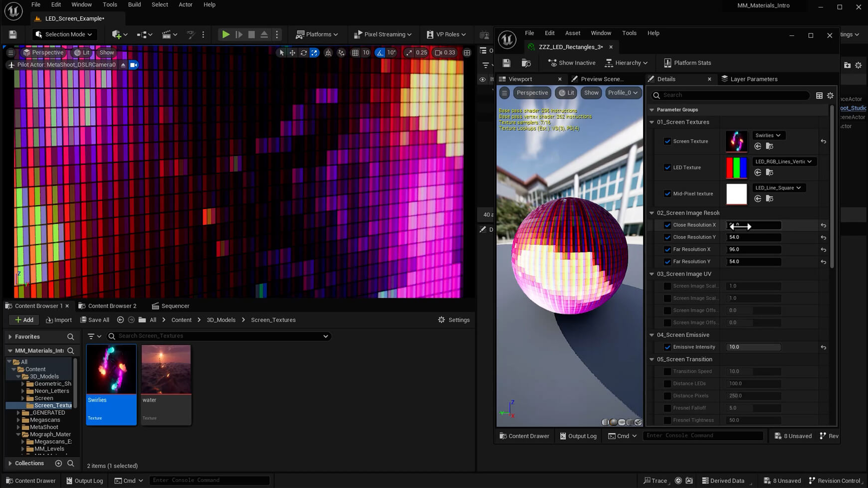Screen dimensions: 868x488
Task: Open the Swirlies texture dropdown
Action: (x=768, y=136)
